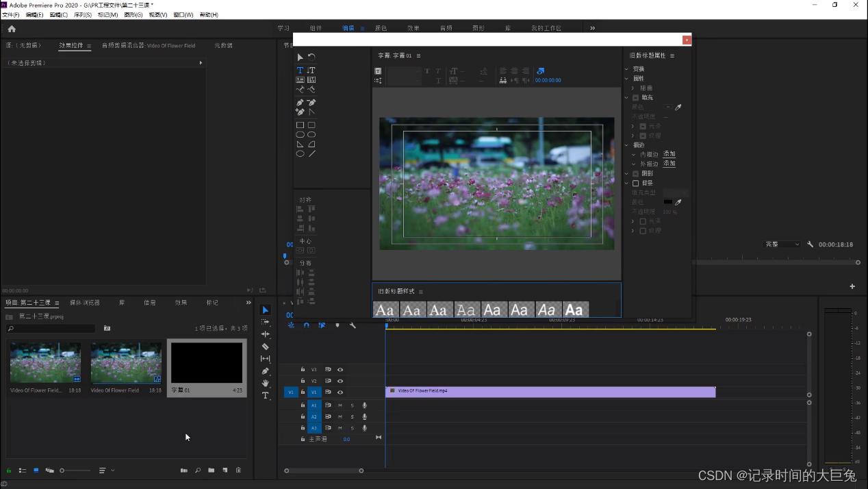Collapse the 内描边 subsection
868x489 pixels.
633,155
